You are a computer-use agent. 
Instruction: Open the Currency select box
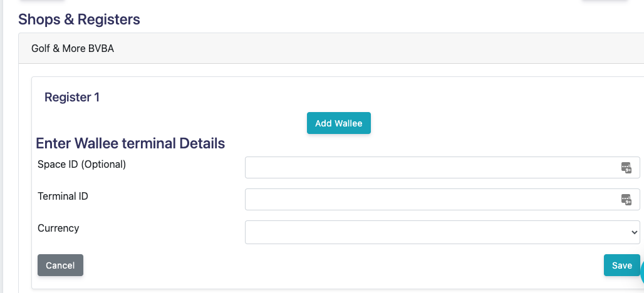coord(442,232)
